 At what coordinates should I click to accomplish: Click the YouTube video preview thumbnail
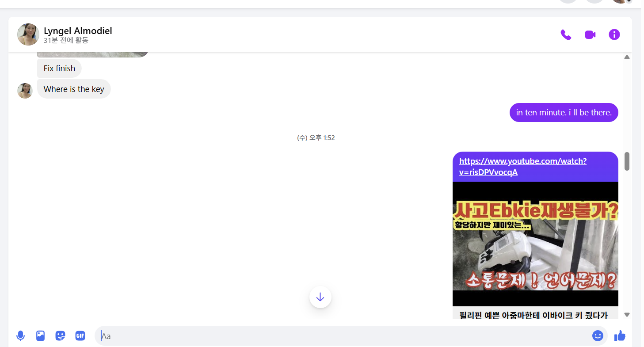[535, 243]
